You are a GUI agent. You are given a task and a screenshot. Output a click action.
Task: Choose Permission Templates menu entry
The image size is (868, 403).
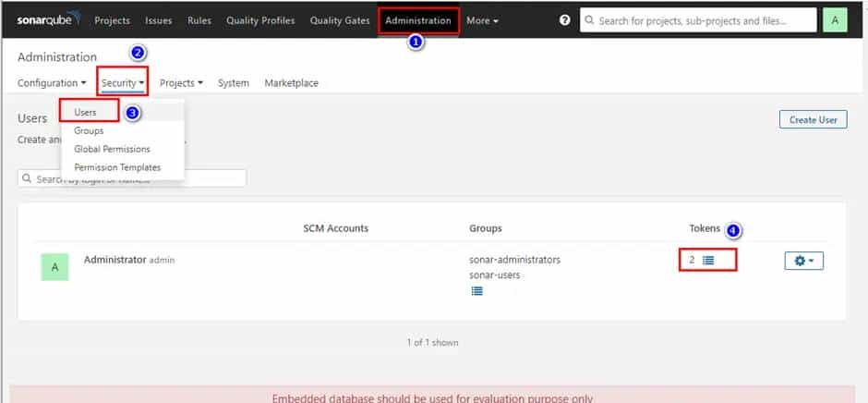[x=117, y=167]
